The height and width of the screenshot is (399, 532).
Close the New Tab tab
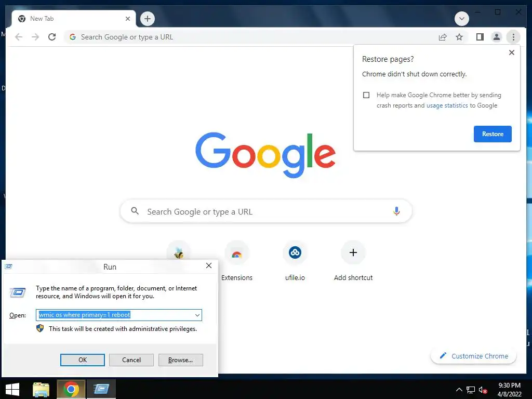[x=128, y=19]
